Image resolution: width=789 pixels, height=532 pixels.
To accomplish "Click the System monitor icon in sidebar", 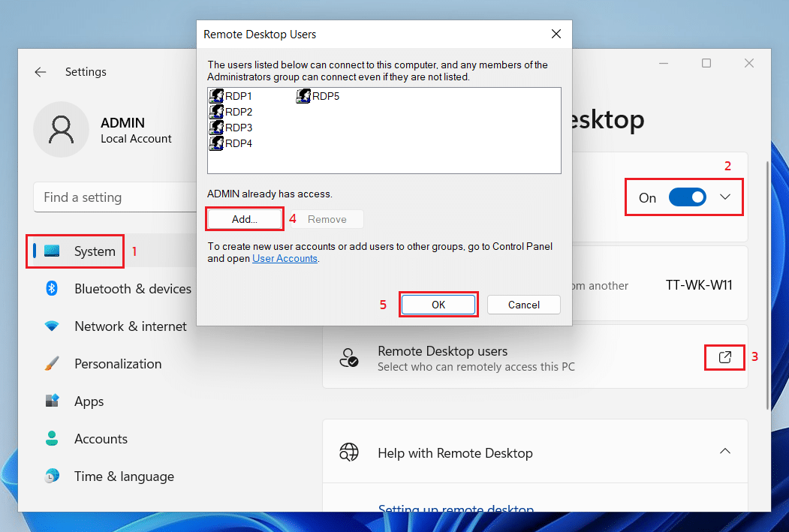I will pyautogui.click(x=52, y=251).
